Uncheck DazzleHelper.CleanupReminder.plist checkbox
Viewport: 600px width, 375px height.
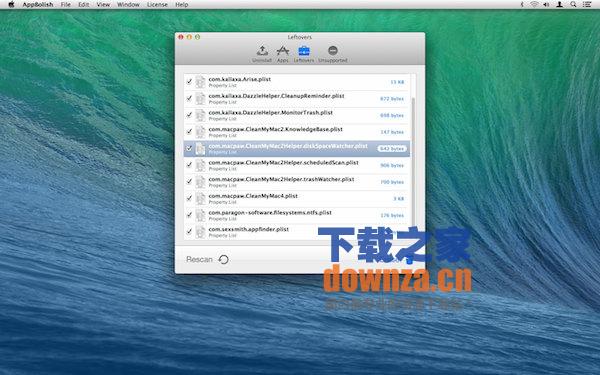point(189,98)
